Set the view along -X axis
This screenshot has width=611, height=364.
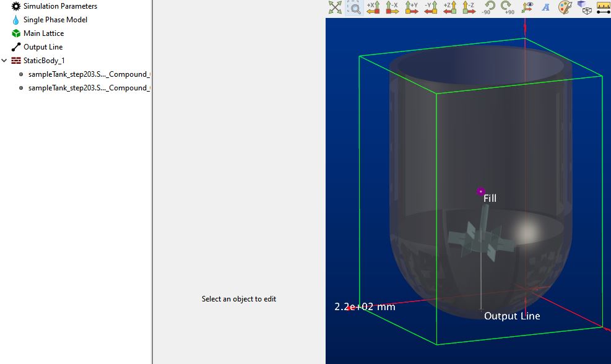tap(392, 7)
